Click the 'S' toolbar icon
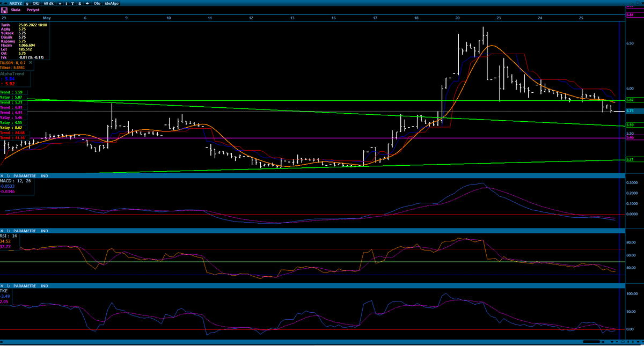The image size is (644, 346). (79, 3)
